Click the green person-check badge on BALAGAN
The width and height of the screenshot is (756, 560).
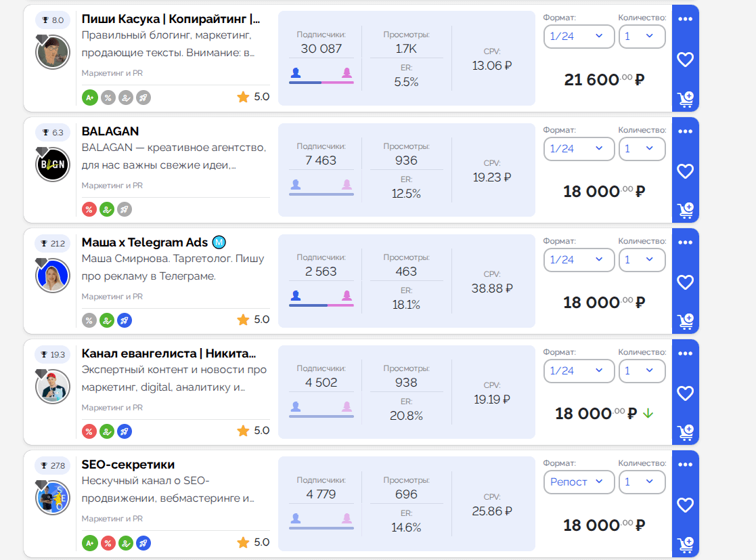point(107,209)
